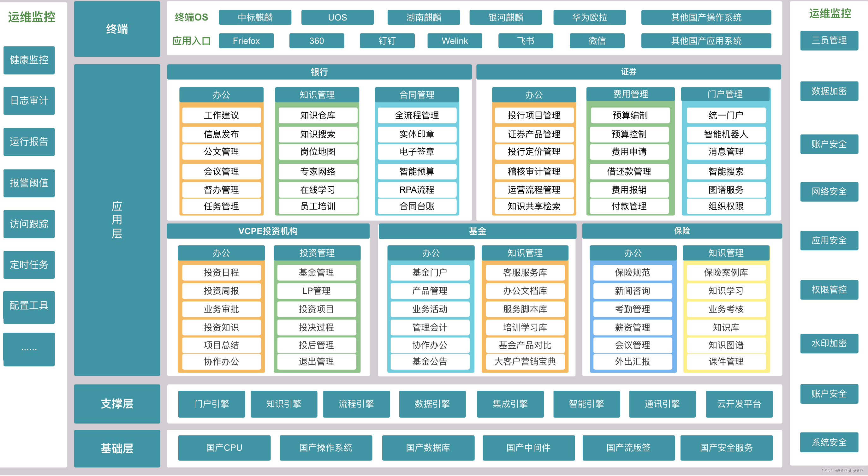
Task: Select the 岗位地图 item
Action: pyautogui.click(x=318, y=152)
